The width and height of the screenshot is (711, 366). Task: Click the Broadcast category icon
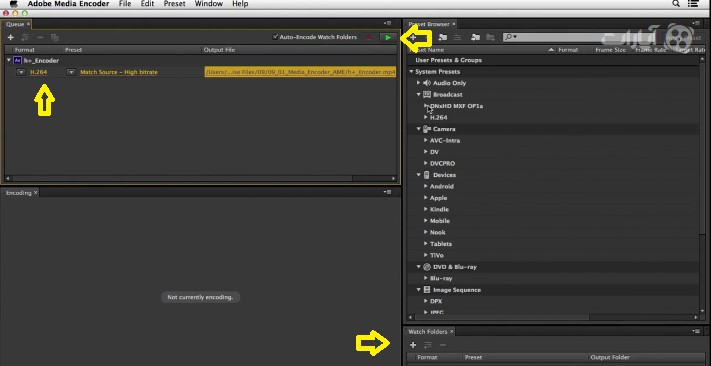tap(427, 94)
